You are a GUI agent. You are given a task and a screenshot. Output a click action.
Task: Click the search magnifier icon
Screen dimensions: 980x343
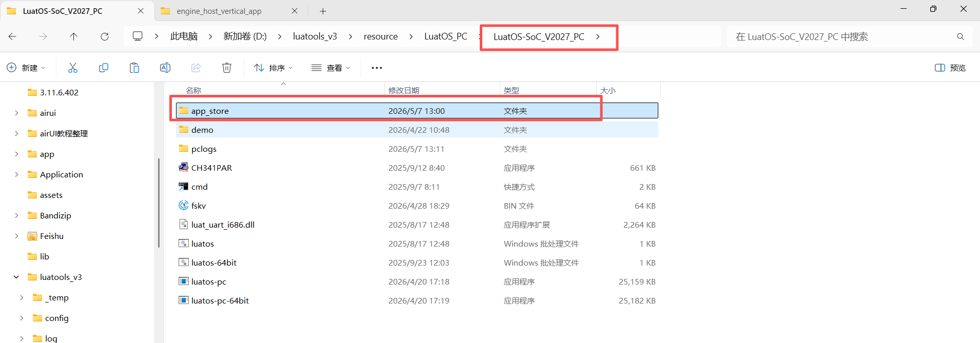tap(961, 36)
